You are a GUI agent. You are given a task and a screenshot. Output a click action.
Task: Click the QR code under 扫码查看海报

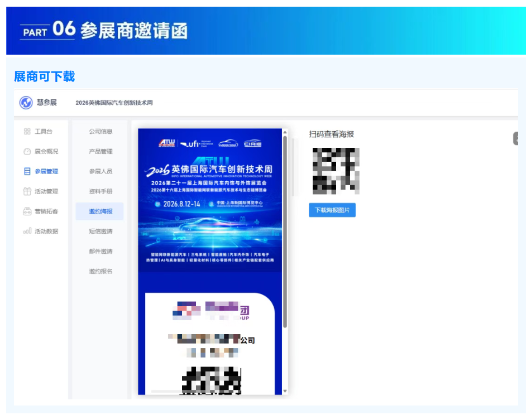pos(336,171)
